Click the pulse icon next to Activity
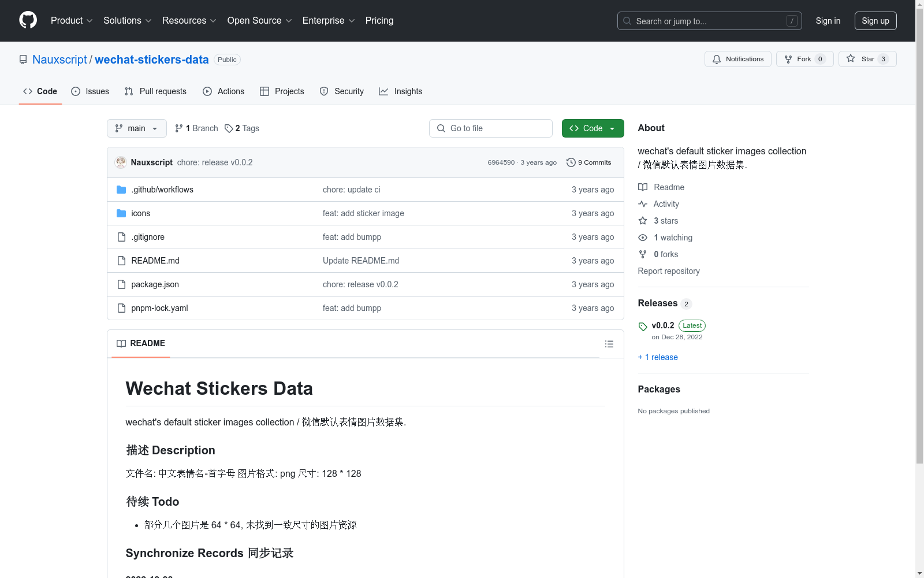The image size is (924, 578). click(x=643, y=204)
